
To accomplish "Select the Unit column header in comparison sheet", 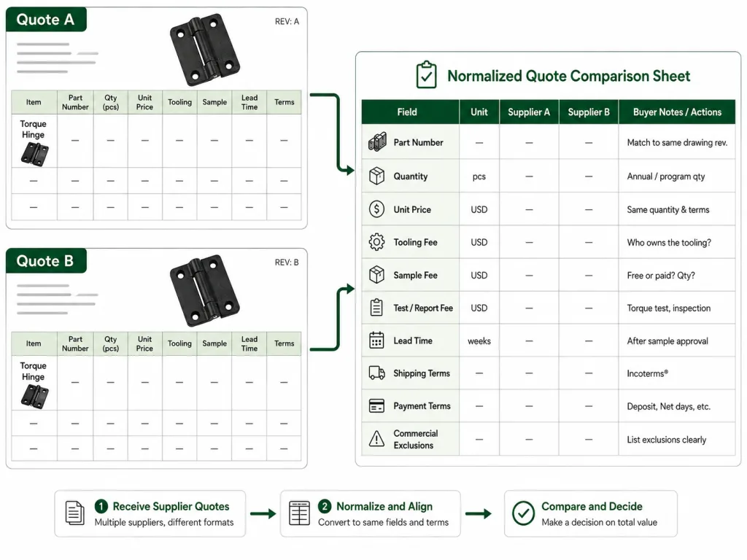I will pos(479,112).
